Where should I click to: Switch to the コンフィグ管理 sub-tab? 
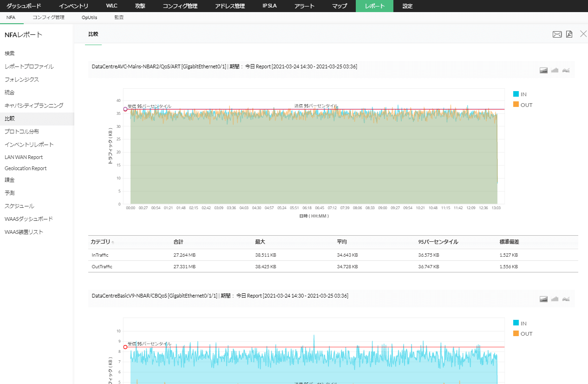click(48, 17)
